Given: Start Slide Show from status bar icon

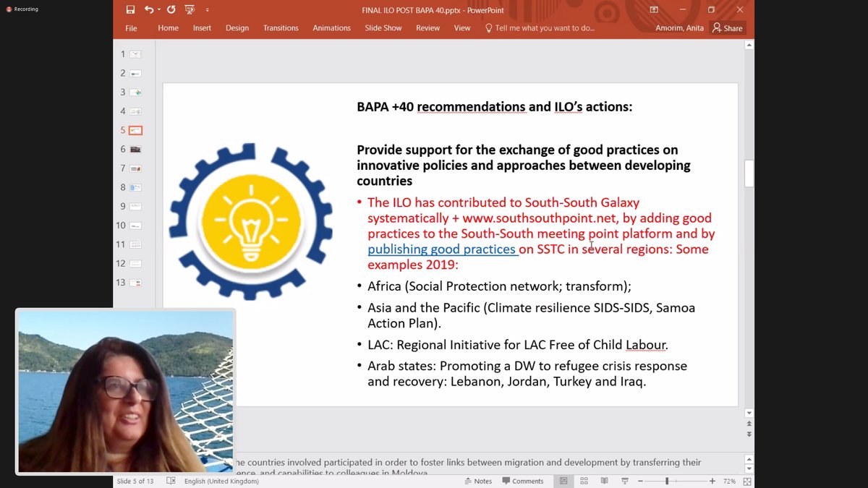Looking at the screenshot, I should pos(625,481).
